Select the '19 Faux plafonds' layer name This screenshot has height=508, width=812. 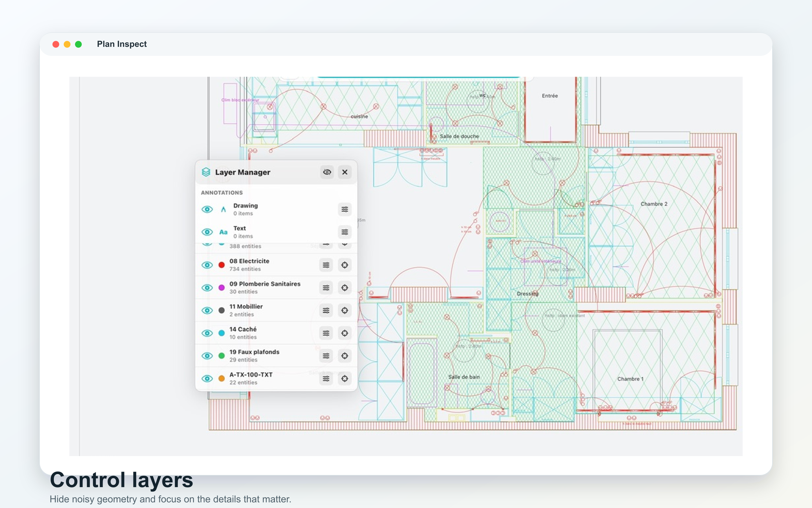(x=254, y=352)
